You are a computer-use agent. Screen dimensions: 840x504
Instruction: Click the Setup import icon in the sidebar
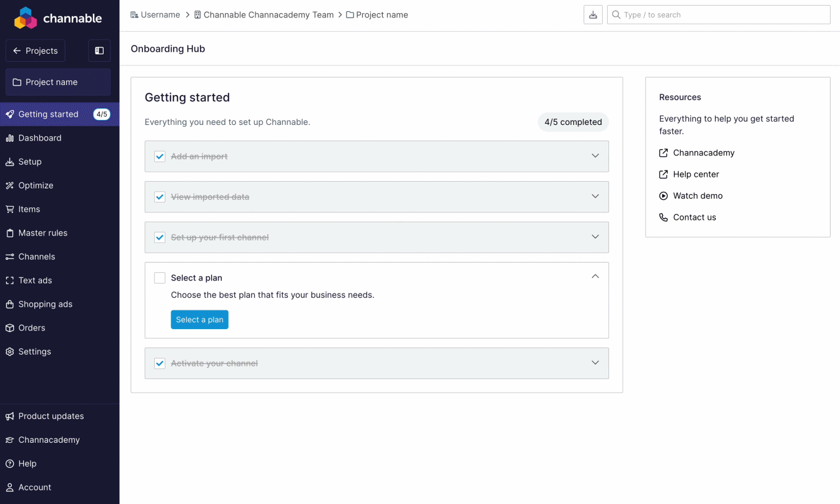click(9, 162)
